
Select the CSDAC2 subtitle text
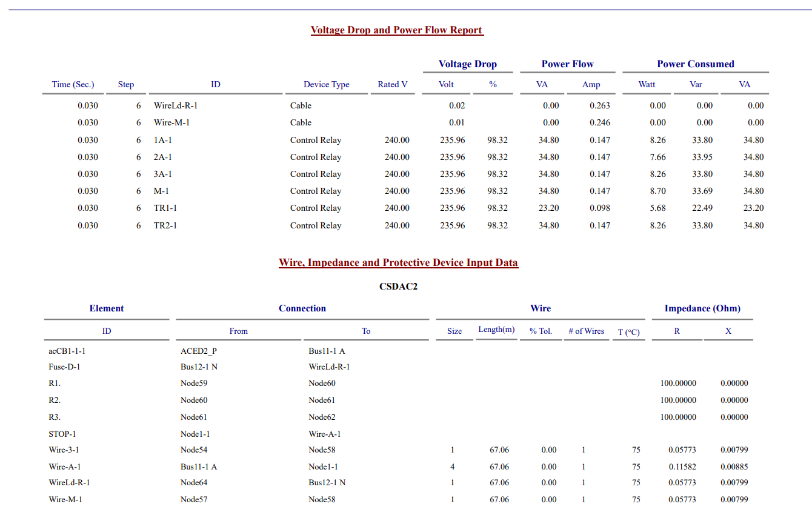[398, 287]
